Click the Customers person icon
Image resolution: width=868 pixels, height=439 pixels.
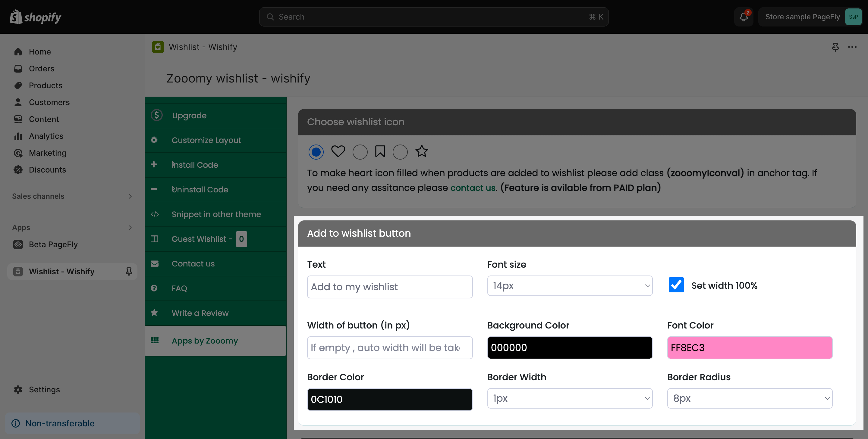[18, 102]
